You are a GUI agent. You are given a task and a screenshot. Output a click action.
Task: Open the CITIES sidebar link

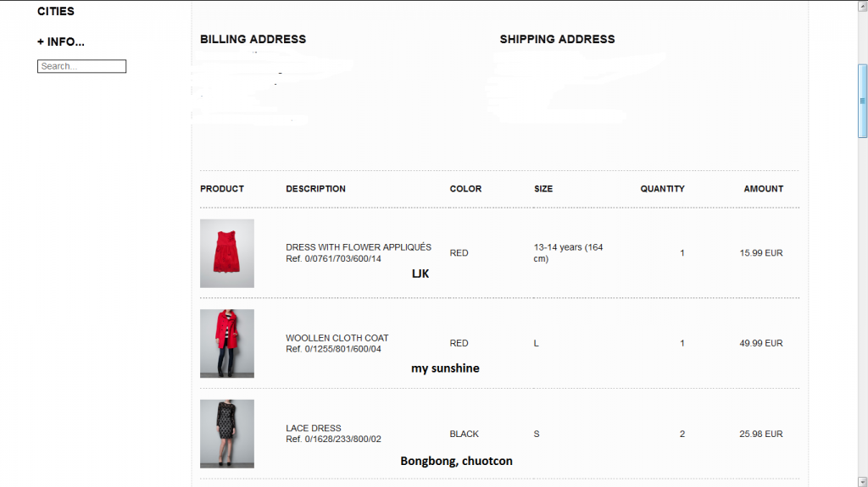click(x=56, y=11)
